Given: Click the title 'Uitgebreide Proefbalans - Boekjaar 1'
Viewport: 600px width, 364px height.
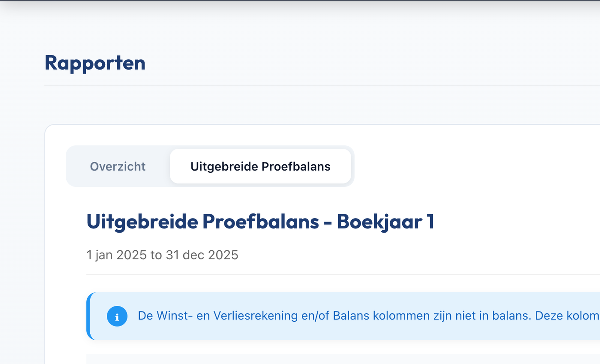Looking at the screenshot, I should point(260,221).
